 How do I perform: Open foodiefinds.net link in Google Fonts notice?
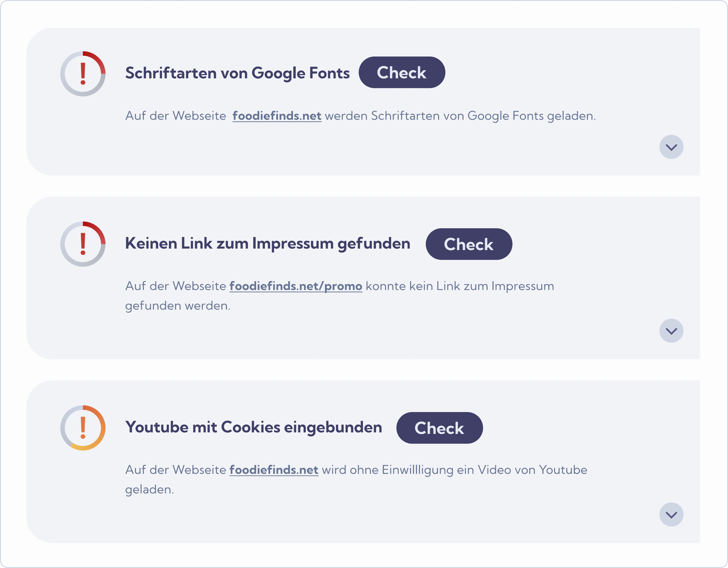click(277, 116)
